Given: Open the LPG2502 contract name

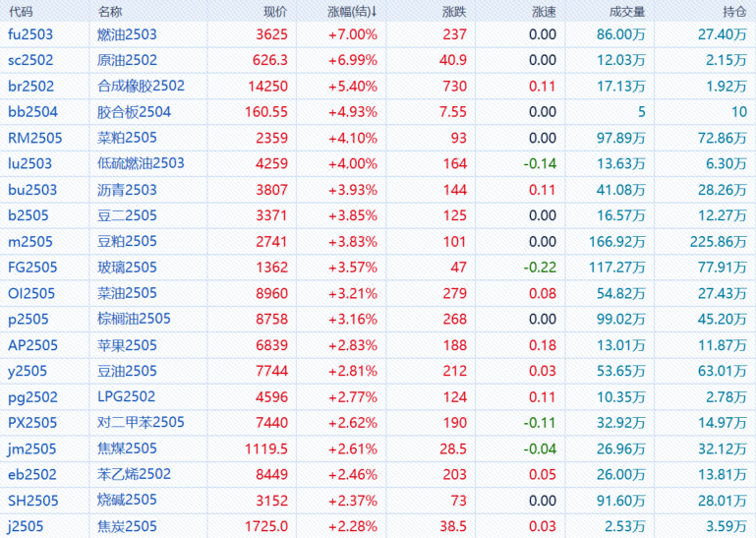Looking at the screenshot, I should pos(126,396).
